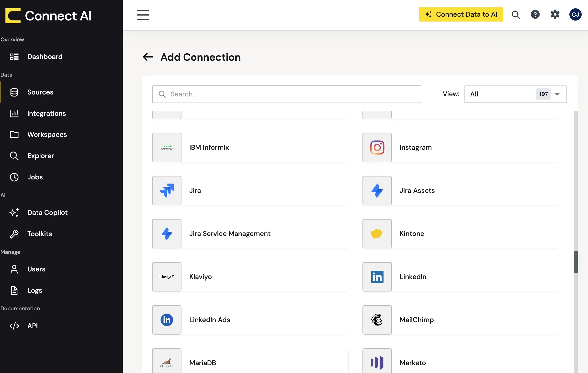Click the connector search field
The image size is (588, 373).
(286, 94)
